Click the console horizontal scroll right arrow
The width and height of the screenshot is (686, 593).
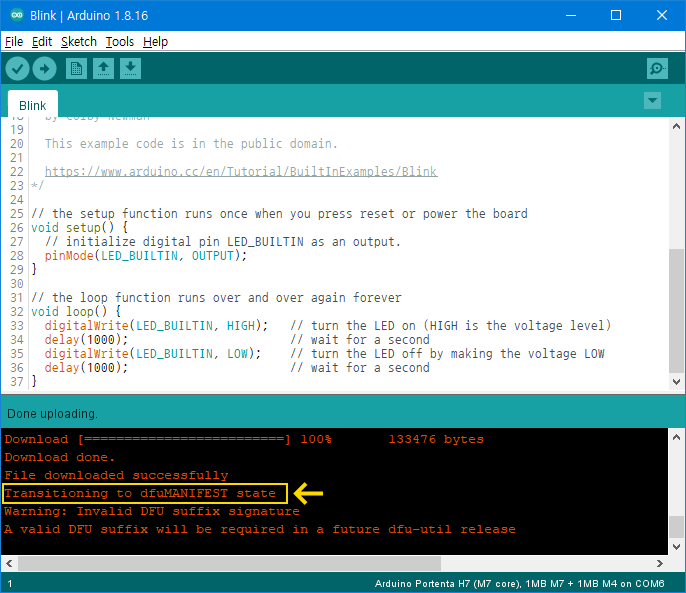click(x=660, y=563)
